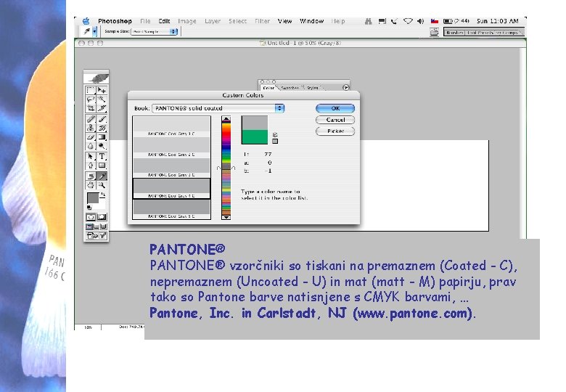Switch to Quick Mask mode

(102, 217)
